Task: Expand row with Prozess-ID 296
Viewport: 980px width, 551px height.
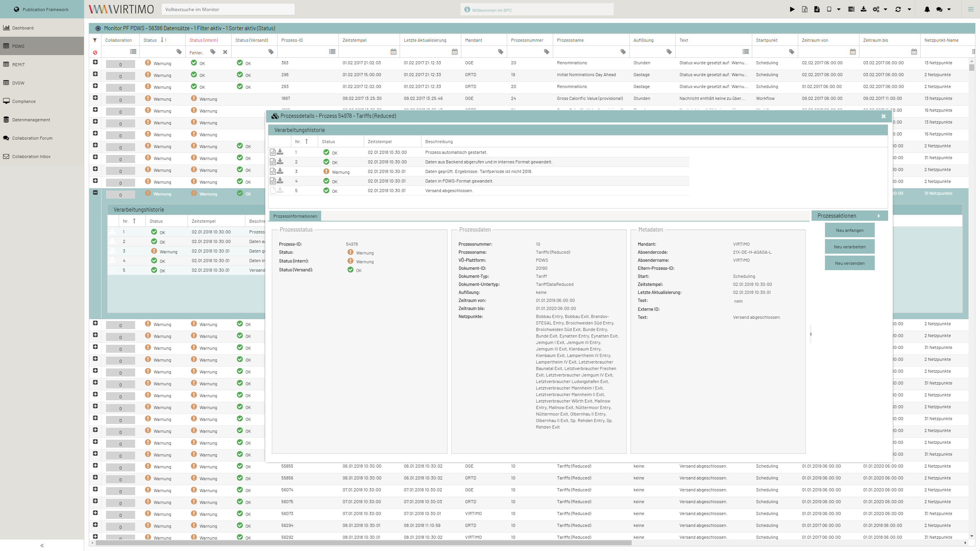Action: [95, 74]
